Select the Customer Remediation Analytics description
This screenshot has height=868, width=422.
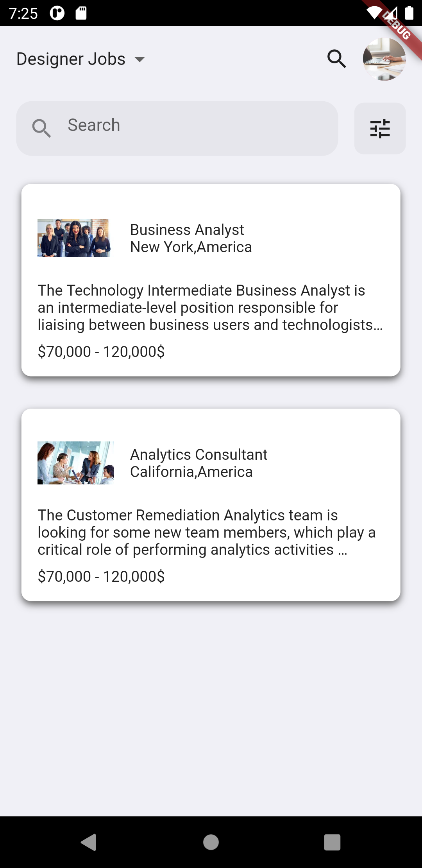coord(207,533)
